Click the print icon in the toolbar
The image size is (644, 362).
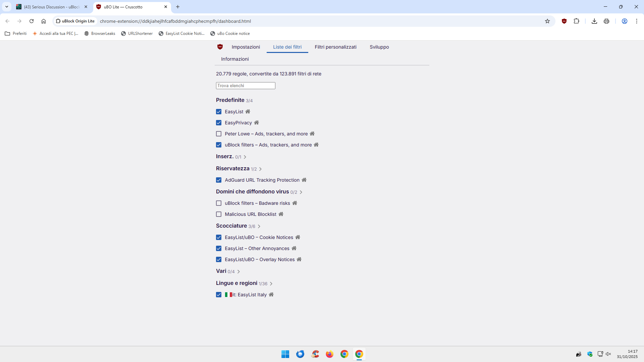[606, 21]
